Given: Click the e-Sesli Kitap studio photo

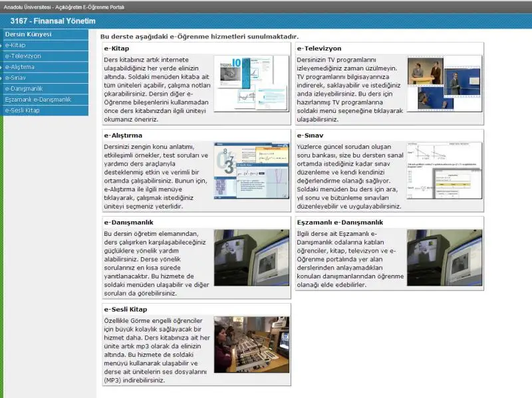Looking at the screenshot, I should [x=251, y=344].
